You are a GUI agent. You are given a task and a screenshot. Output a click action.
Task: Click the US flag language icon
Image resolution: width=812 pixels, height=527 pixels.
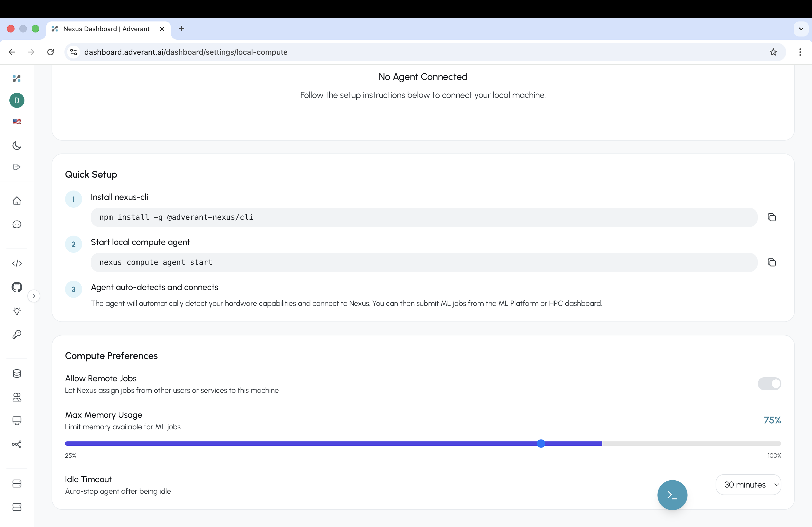coord(16,121)
